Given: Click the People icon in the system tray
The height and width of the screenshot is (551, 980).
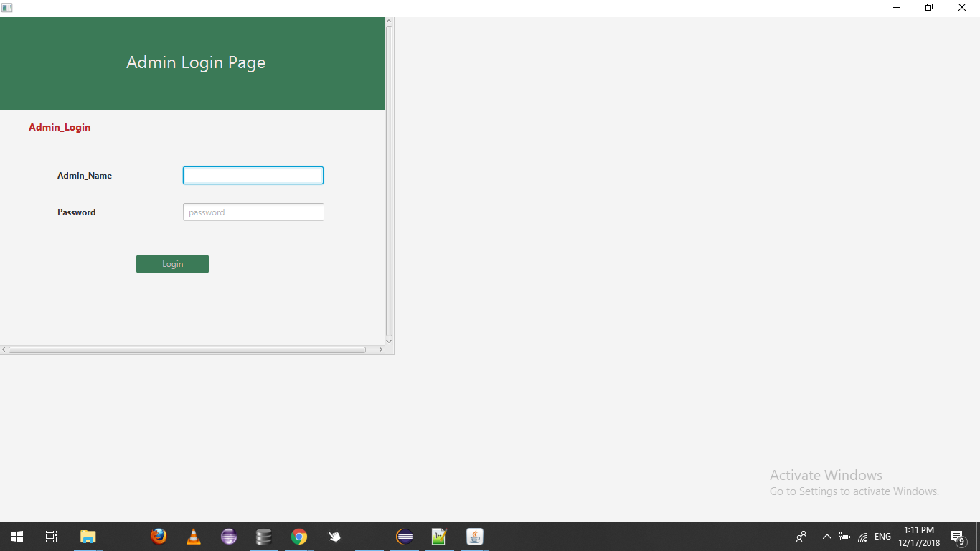Looking at the screenshot, I should tap(801, 536).
